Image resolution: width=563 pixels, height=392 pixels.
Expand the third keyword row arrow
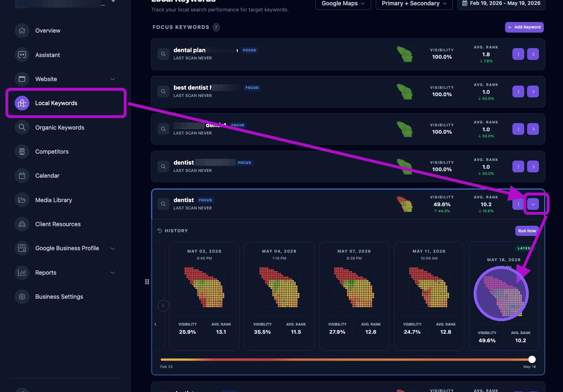click(x=533, y=129)
